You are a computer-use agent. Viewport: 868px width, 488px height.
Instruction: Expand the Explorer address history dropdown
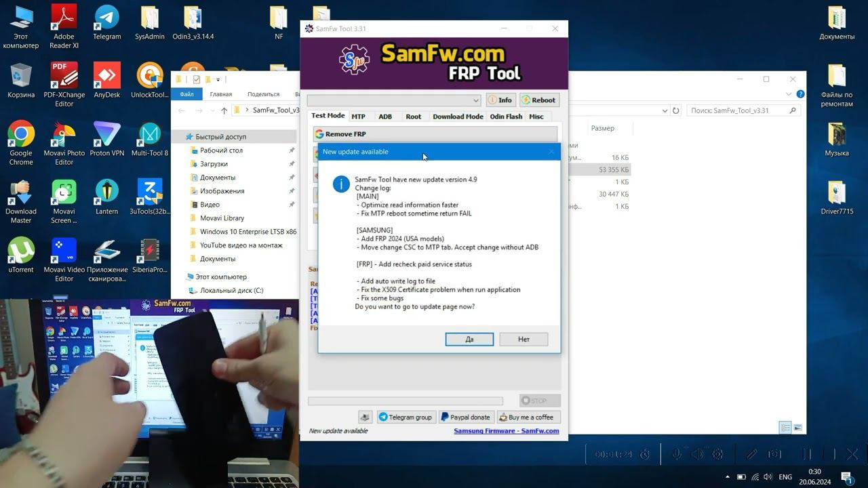664,110
